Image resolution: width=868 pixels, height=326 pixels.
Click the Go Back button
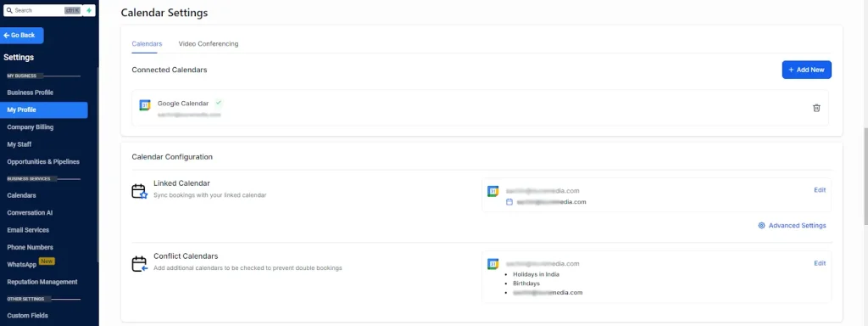pyautogui.click(x=21, y=35)
